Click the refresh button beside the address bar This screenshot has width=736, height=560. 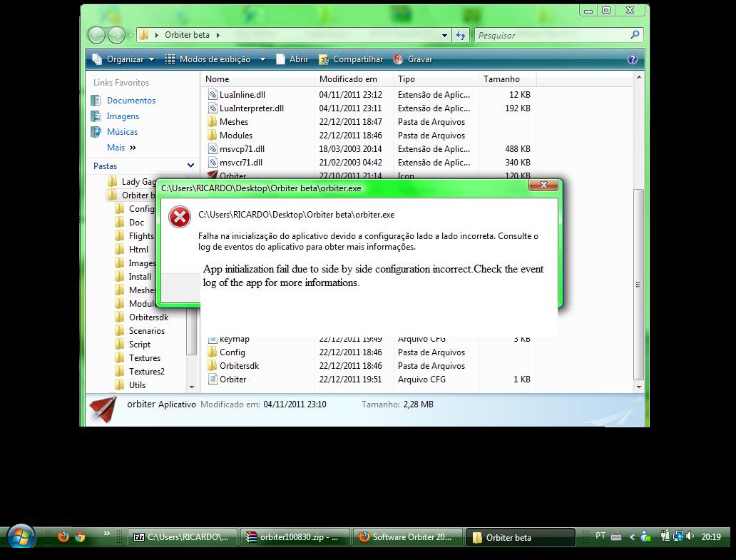click(x=461, y=35)
